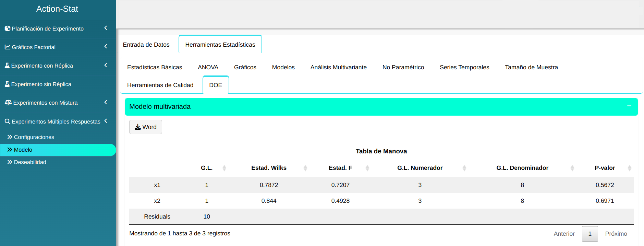
Task: Open Configuraciones in the sidebar
Action: (34, 137)
